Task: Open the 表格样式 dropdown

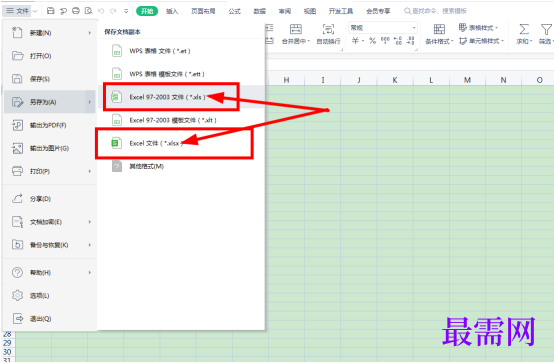Action: tap(478, 28)
